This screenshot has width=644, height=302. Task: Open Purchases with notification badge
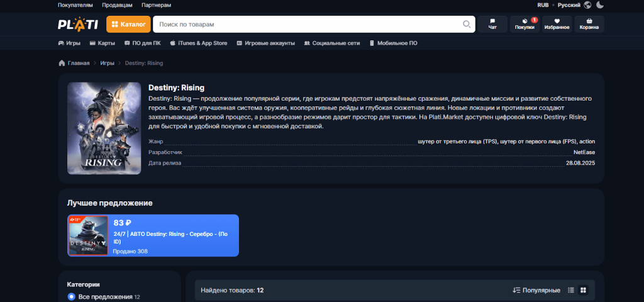(x=525, y=24)
